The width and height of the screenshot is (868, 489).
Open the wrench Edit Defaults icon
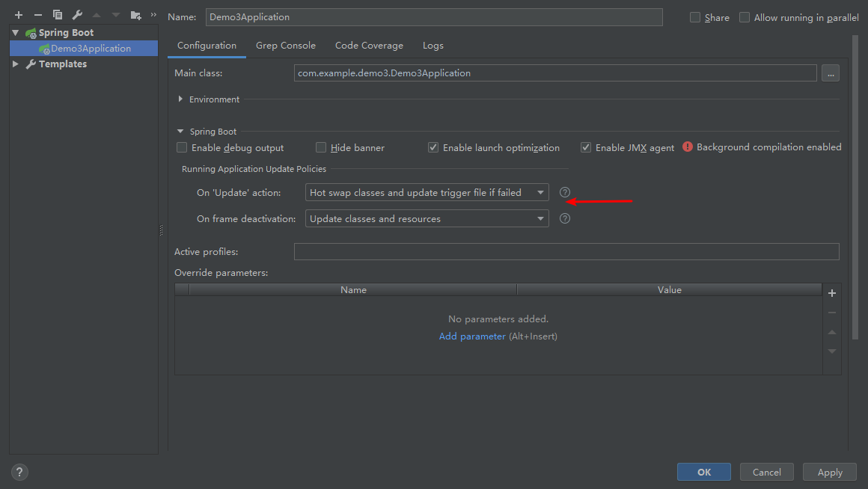pos(77,15)
